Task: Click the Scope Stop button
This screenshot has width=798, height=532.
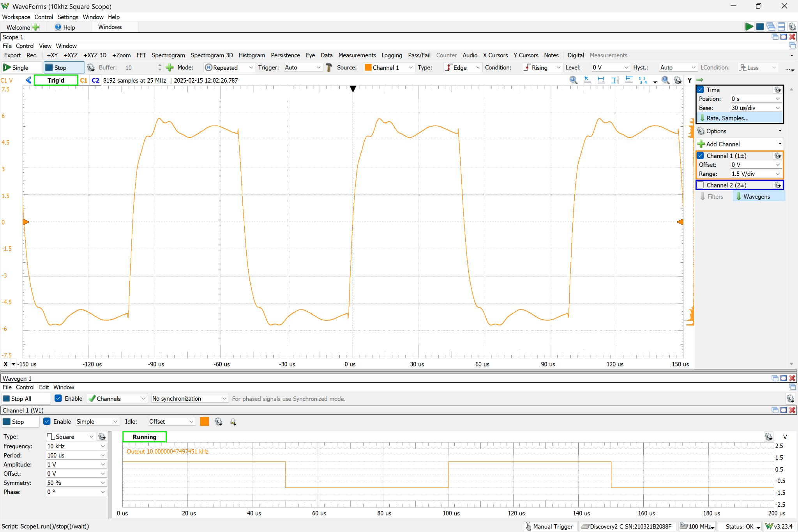Action: tap(64, 67)
